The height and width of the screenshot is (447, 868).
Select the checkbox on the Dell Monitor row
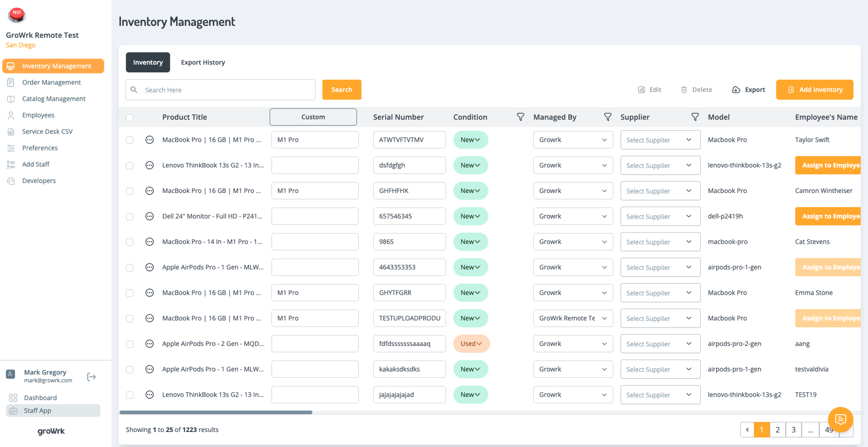pos(130,216)
